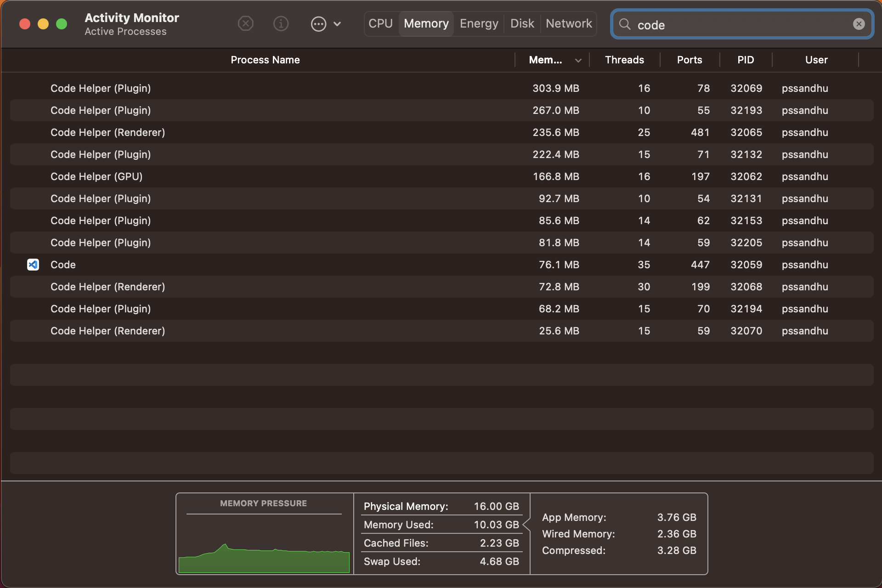Click the Stop process icon in the toolbar
The width and height of the screenshot is (882, 588).
(x=246, y=23)
